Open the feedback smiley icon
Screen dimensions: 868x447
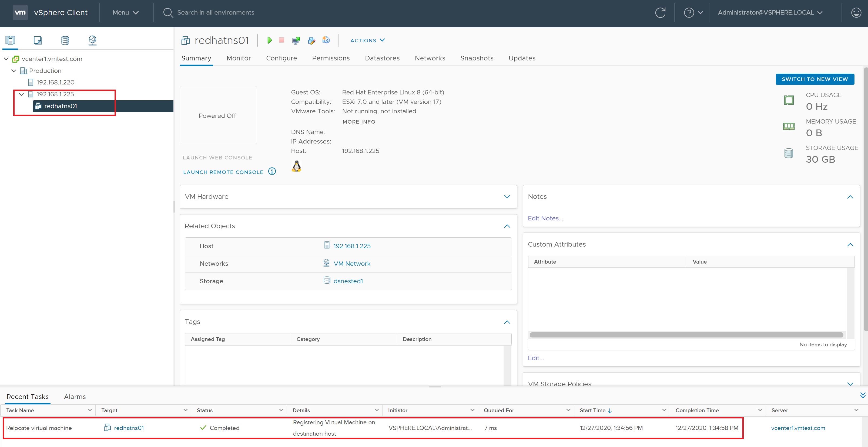[x=856, y=13]
